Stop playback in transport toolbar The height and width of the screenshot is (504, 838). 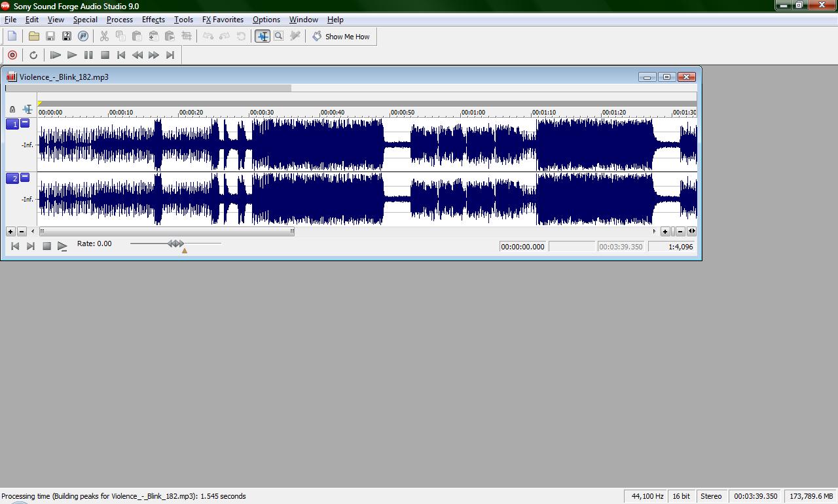[105, 55]
